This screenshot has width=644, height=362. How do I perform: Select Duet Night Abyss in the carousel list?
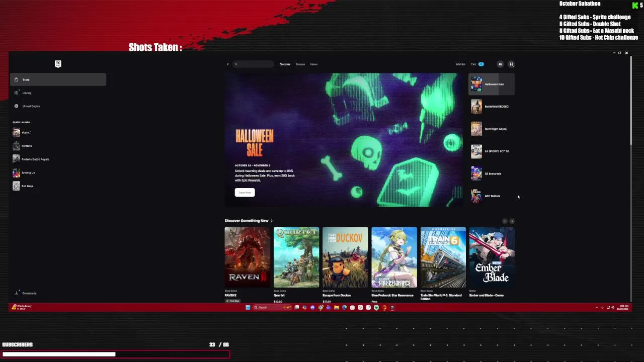coord(492,129)
